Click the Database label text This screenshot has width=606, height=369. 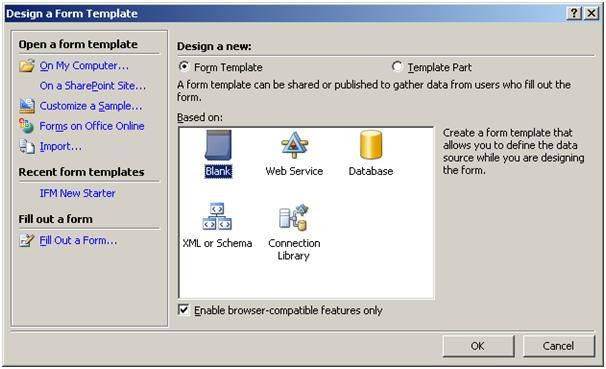pyautogui.click(x=371, y=171)
